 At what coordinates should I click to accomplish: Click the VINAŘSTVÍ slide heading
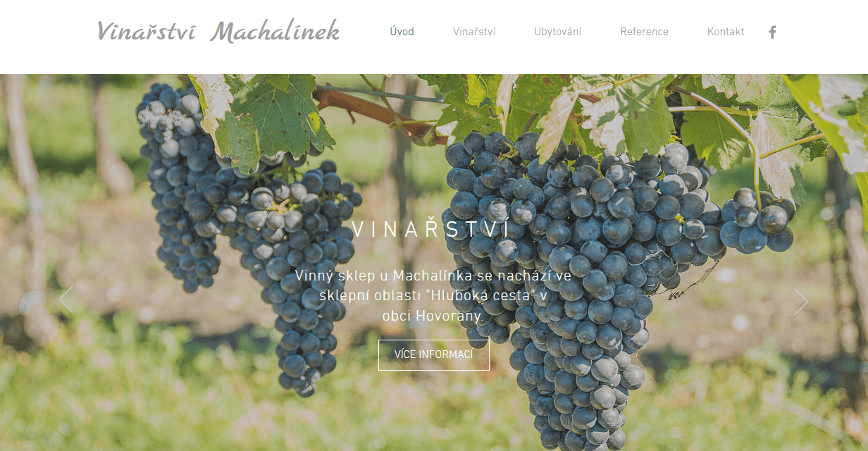point(430,230)
